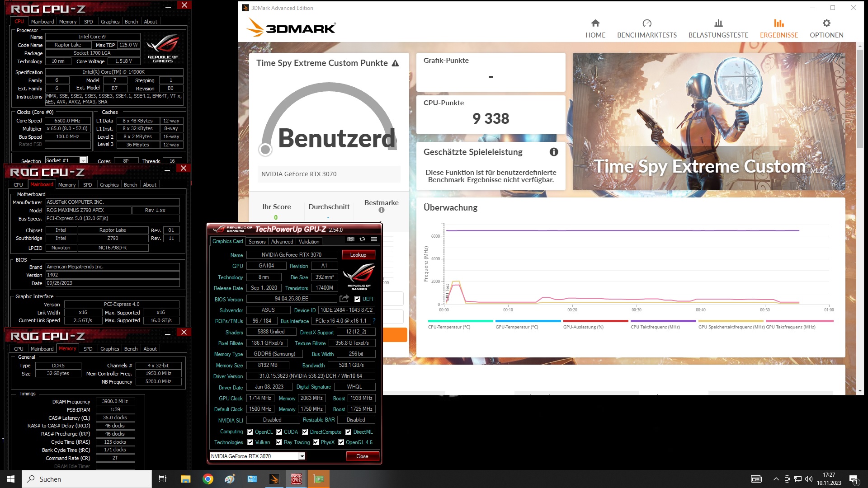Switch to Sensors tab in GPU-Z
This screenshot has height=488, width=868.
tap(257, 242)
